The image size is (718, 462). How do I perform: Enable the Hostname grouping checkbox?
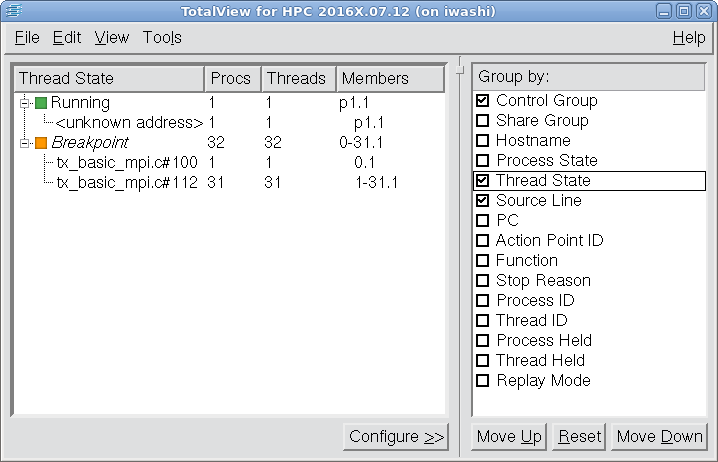(x=483, y=141)
